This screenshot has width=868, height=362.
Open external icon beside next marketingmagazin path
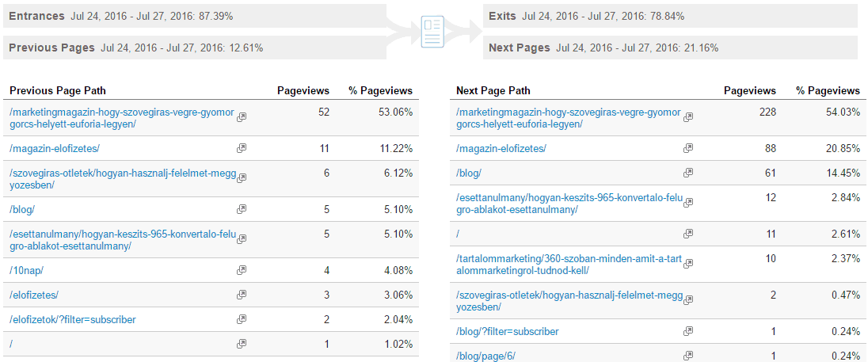688,117
